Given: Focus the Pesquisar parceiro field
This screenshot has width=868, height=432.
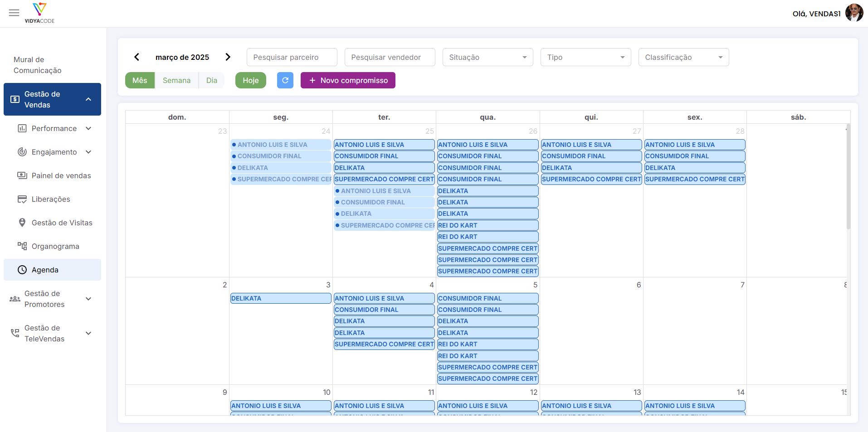Looking at the screenshot, I should point(292,57).
